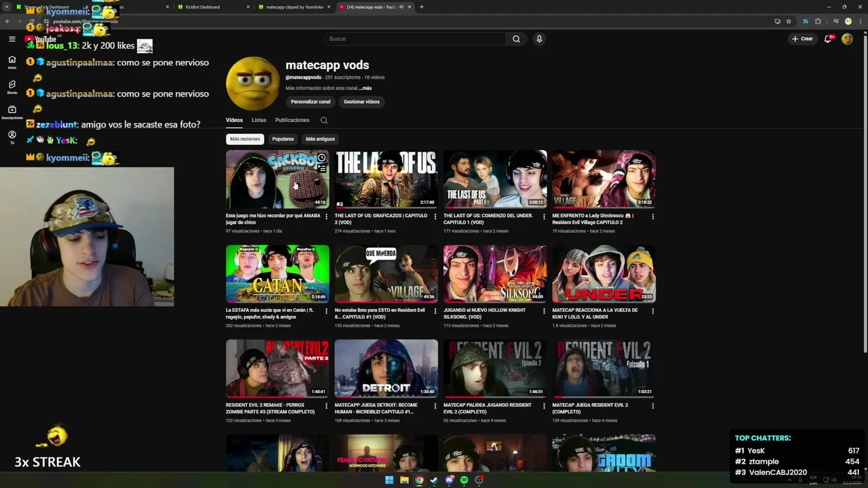Open a new browser tab

421,7
